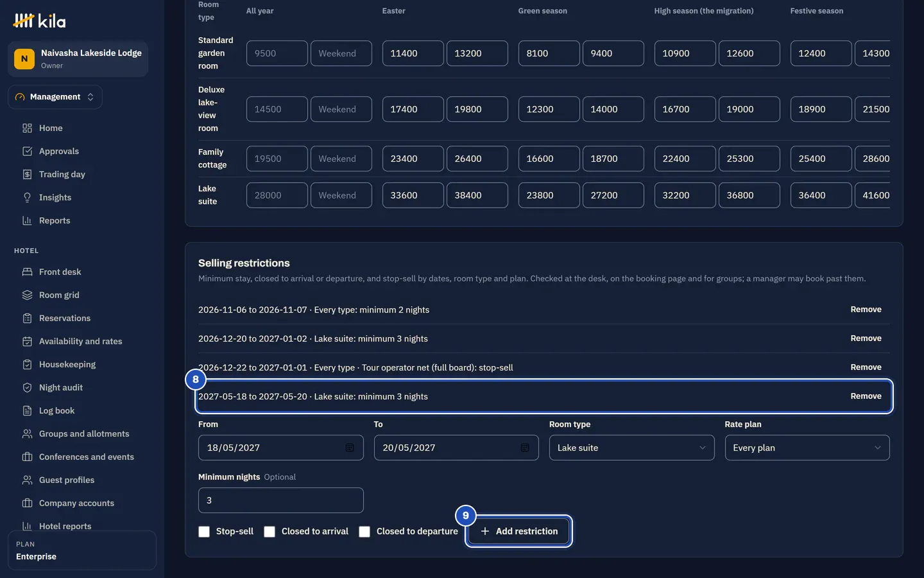This screenshot has width=924, height=578.
Task: Click the Deluxe lake-view All year Weekend field
Action: 341,109
